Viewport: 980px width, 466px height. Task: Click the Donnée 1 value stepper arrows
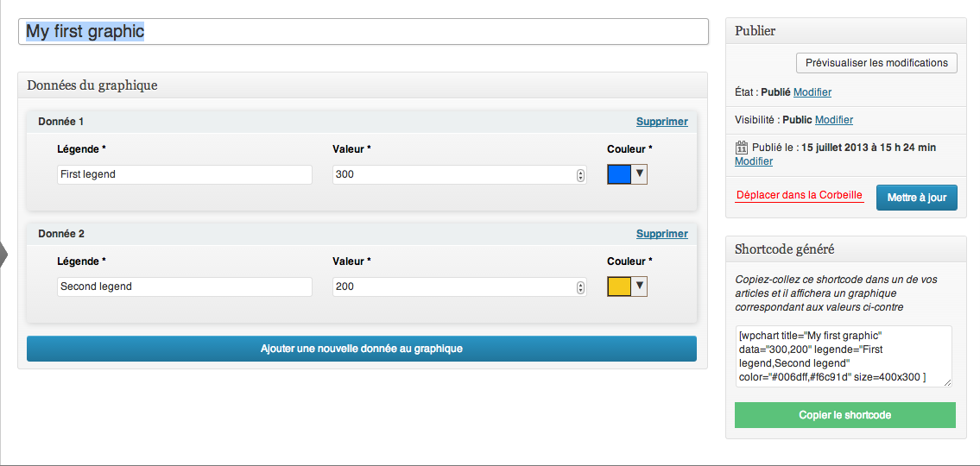pos(580,175)
